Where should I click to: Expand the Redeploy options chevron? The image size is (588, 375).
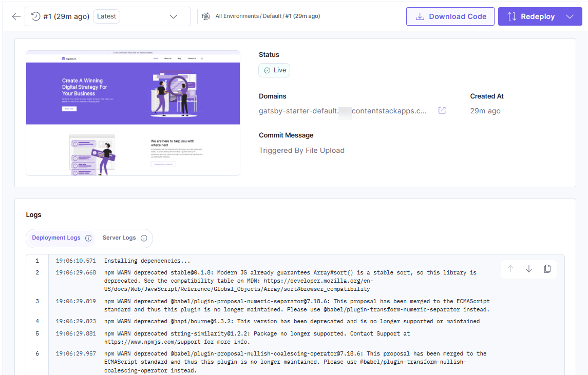point(570,17)
